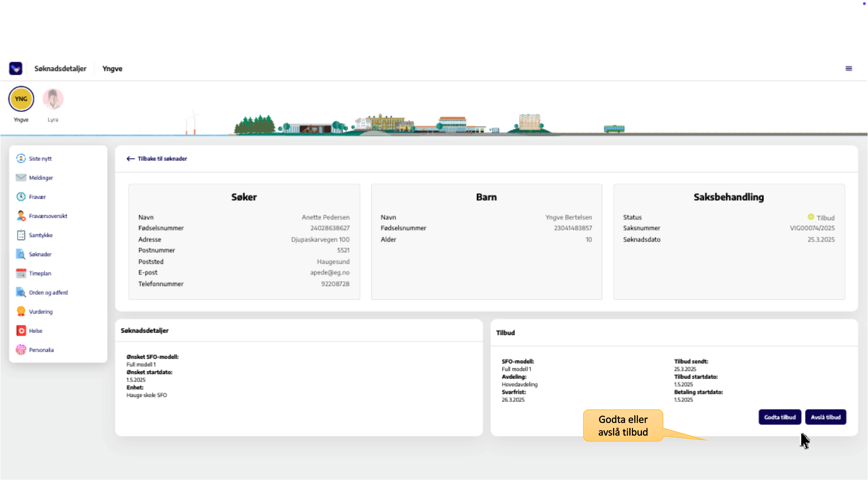Click the app logo in header
Image resolution: width=868 pixels, height=488 pixels.
click(16, 69)
